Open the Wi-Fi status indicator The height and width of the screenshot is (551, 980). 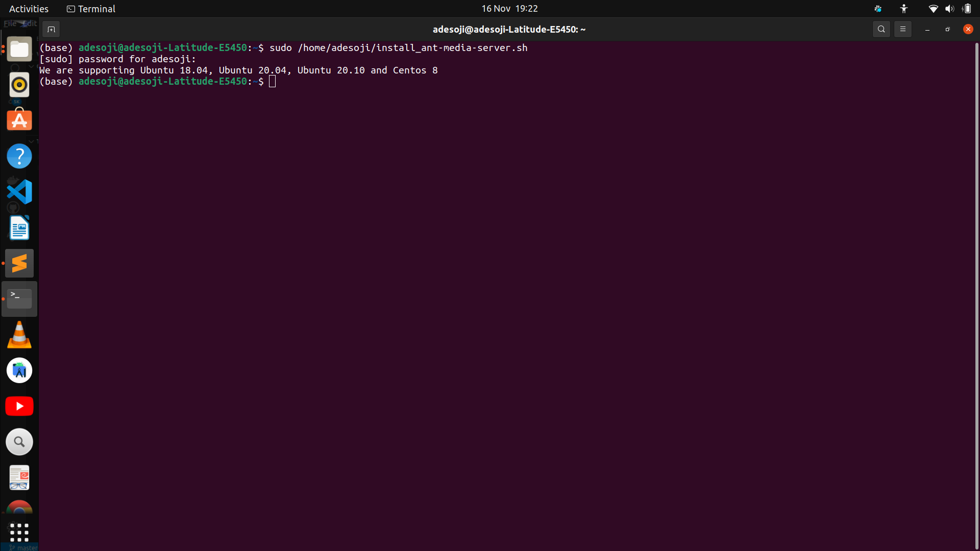(x=933, y=9)
